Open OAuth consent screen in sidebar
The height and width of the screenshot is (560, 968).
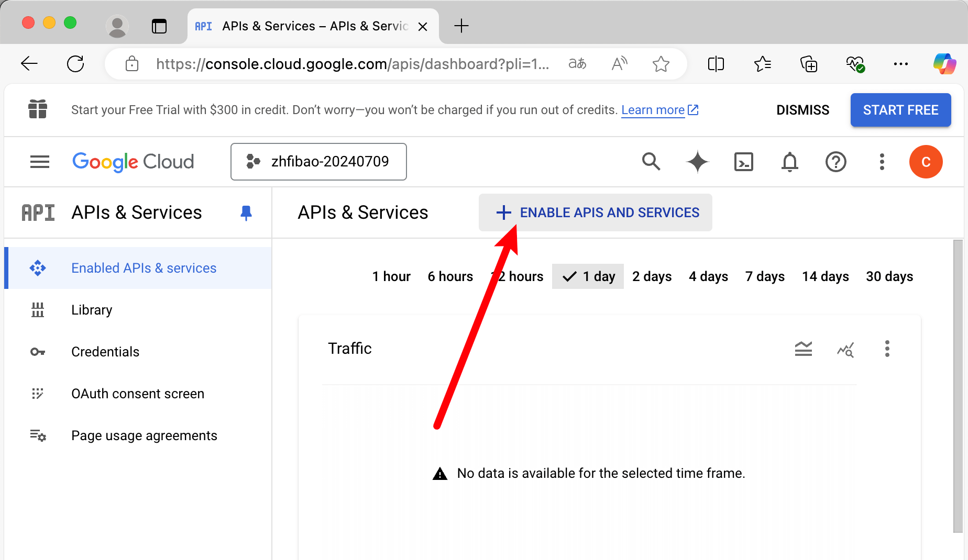coord(138,394)
